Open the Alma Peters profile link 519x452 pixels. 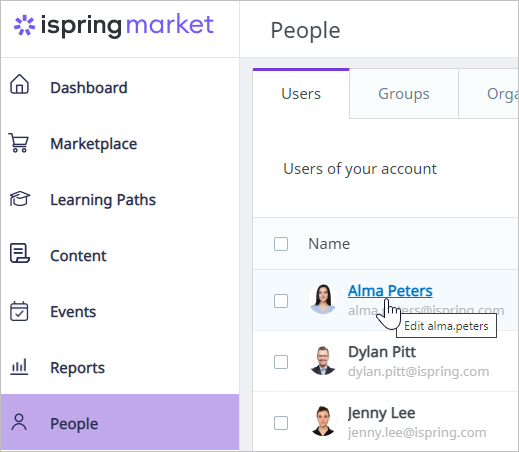(390, 291)
